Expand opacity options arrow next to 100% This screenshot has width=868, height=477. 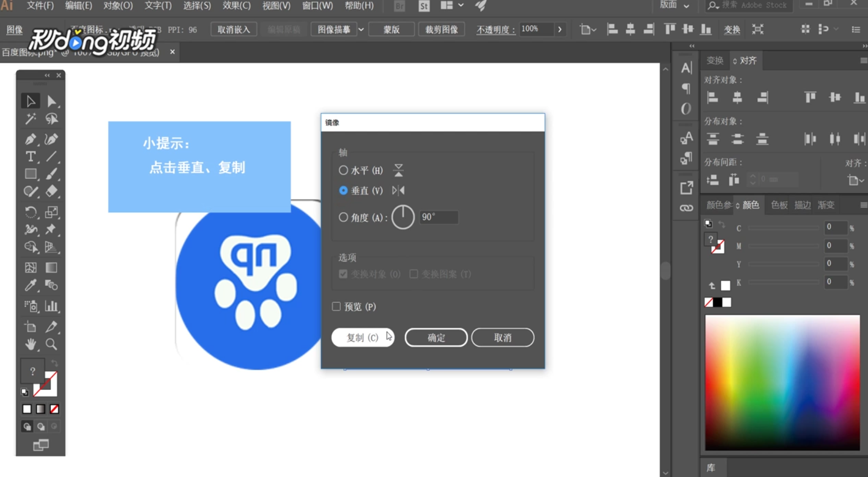(x=559, y=30)
